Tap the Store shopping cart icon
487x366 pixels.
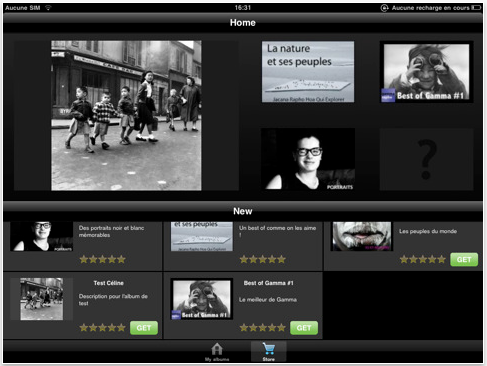pos(268,349)
